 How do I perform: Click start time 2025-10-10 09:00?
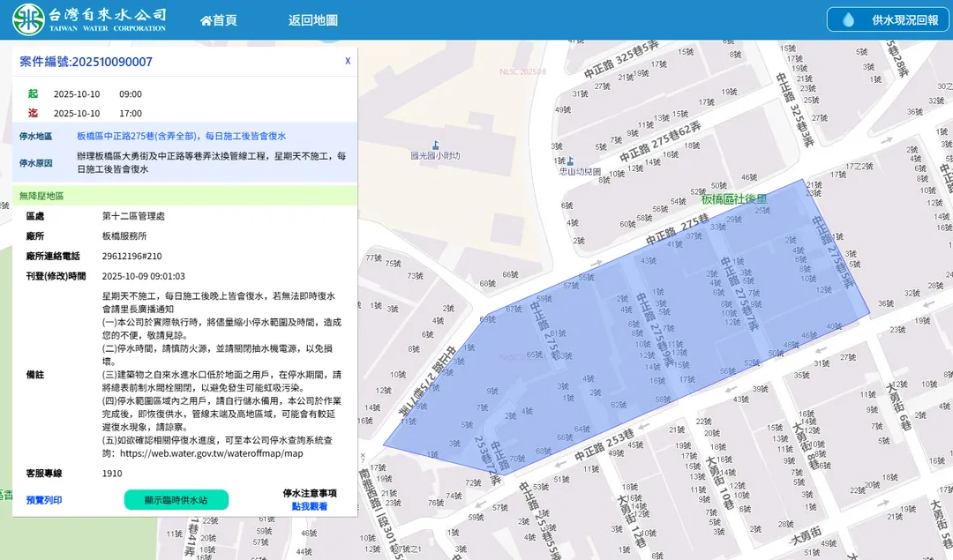97,94
